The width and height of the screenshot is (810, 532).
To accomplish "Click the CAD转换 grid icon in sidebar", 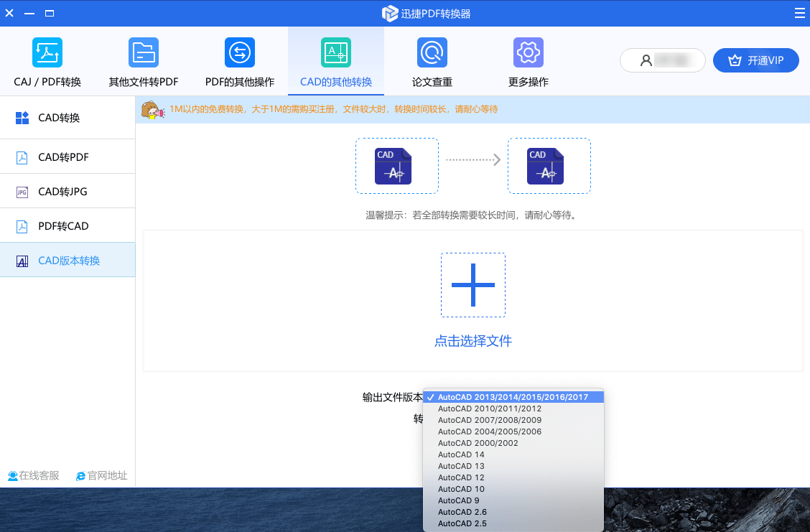I will coord(22,118).
